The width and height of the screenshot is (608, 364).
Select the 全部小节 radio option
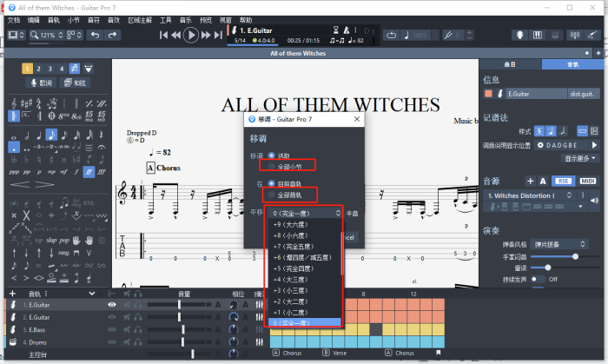pos(272,165)
